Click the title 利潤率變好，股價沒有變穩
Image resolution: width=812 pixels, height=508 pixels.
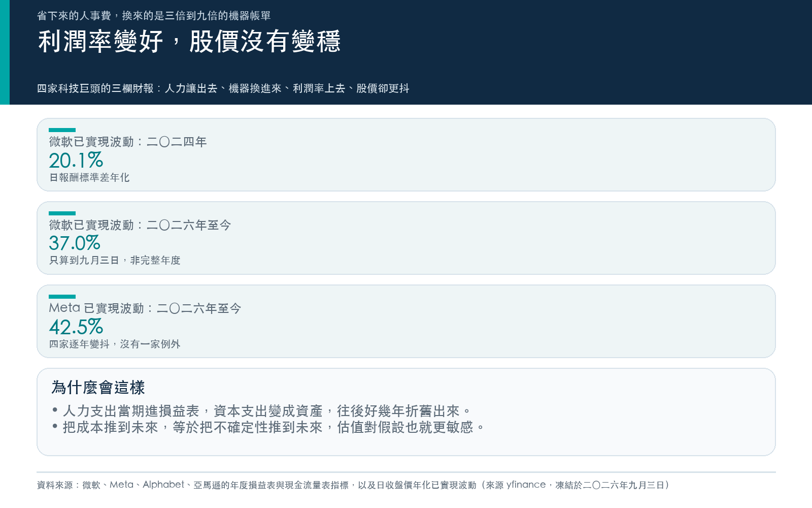coord(189,42)
